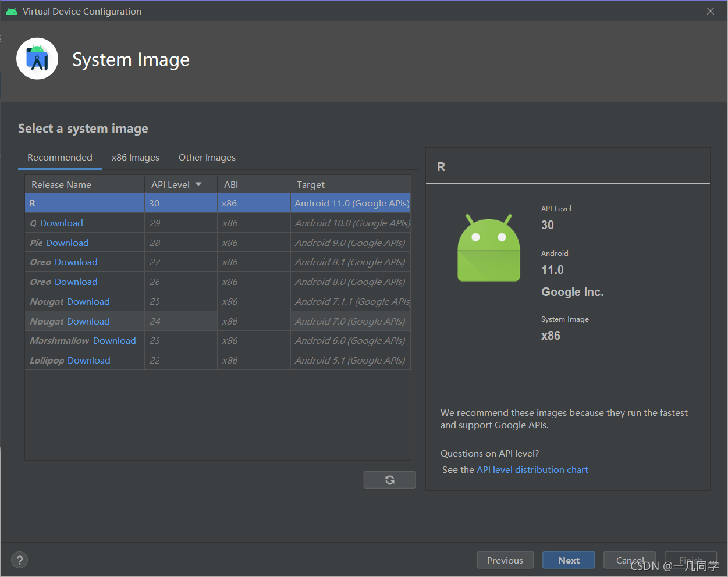Click the Android 10.0 (Google APIs) cell
728x577 pixels.
point(350,223)
